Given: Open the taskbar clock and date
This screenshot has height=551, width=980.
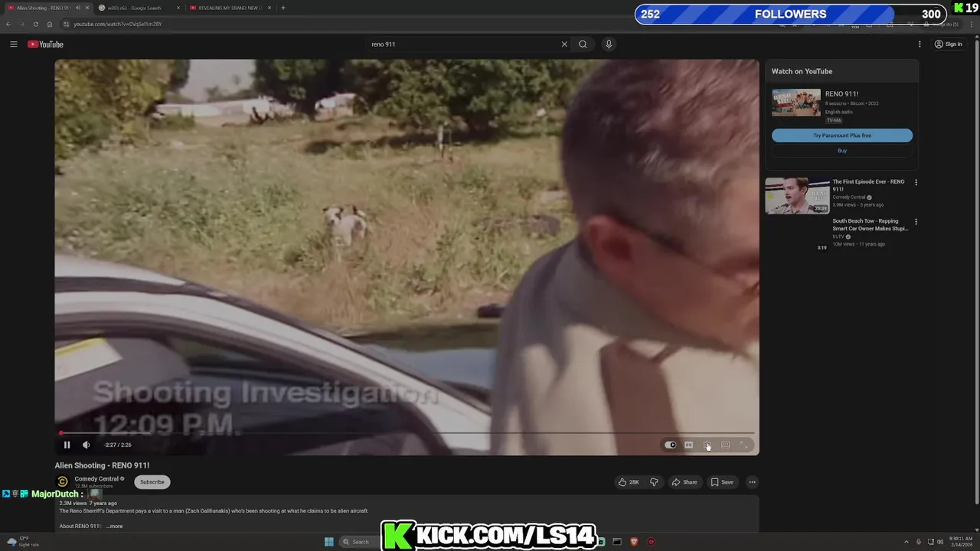Looking at the screenshot, I should 960,542.
